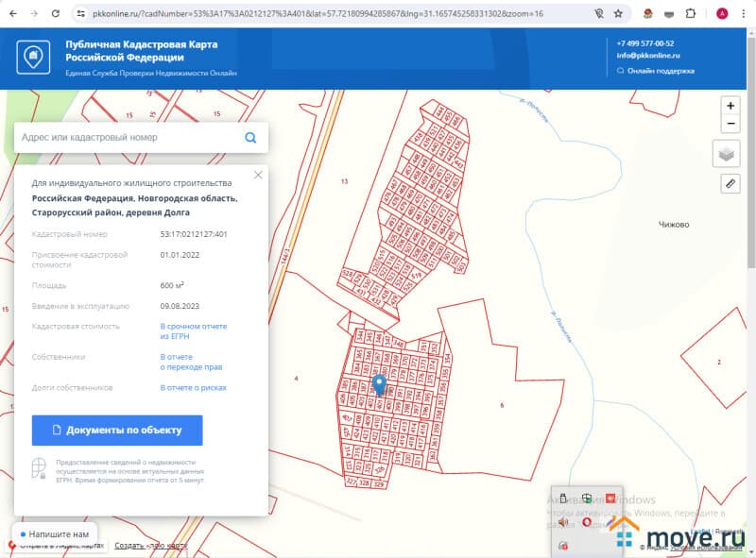Click the blocked location icon in address bar

pyautogui.click(x=599, y=14)
